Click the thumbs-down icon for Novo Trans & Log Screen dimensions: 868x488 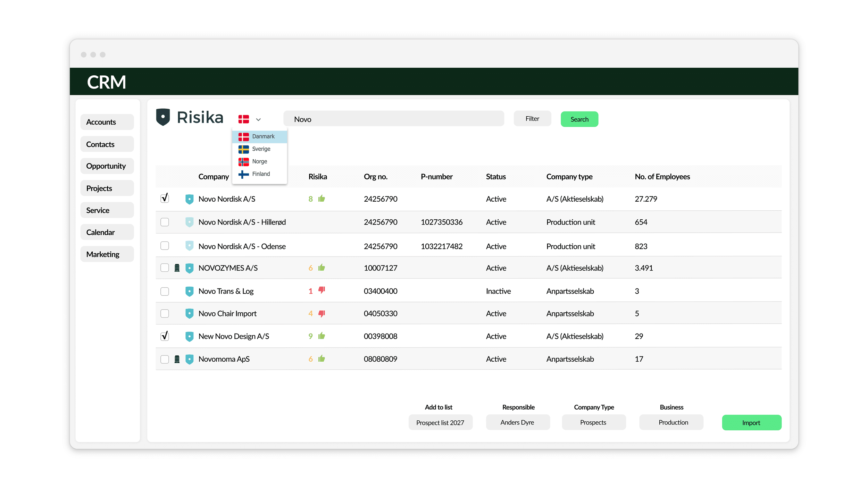(322, 290)
